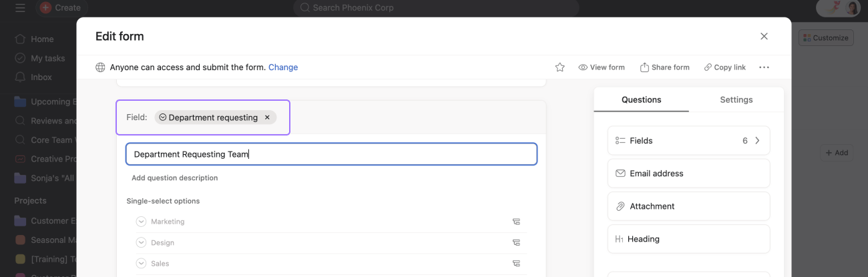This screenshot has width=868, height=277.
Task: Open the more options ellipsis menu
Action: [x=764, y=67]
